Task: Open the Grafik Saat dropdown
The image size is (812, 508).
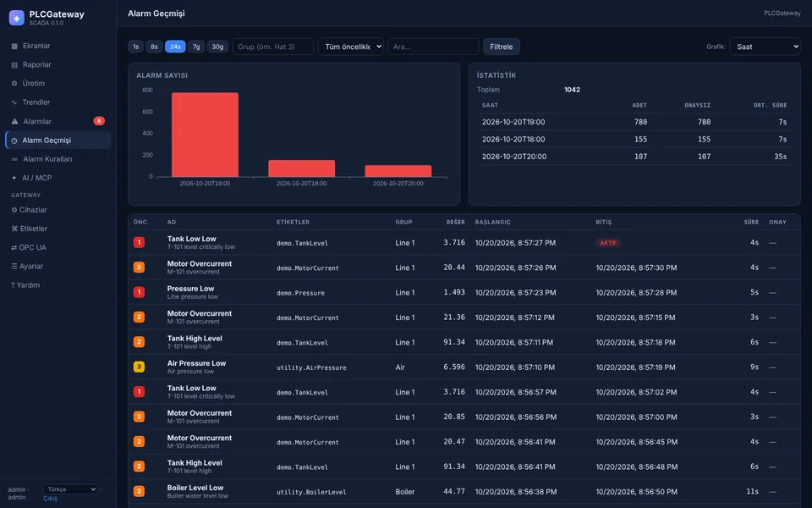Action: pyautogui.click(x=765, y=47)
